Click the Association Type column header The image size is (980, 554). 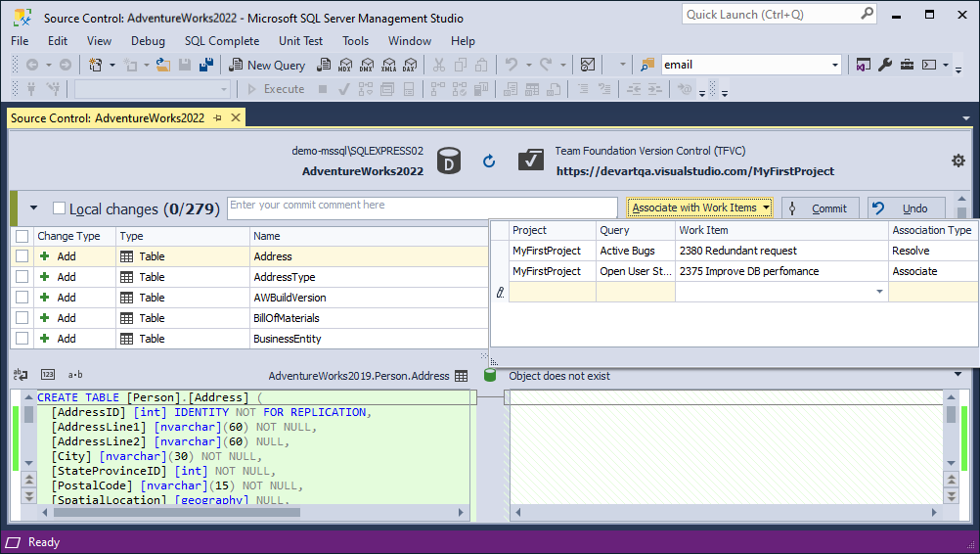(x=932, y=230)
